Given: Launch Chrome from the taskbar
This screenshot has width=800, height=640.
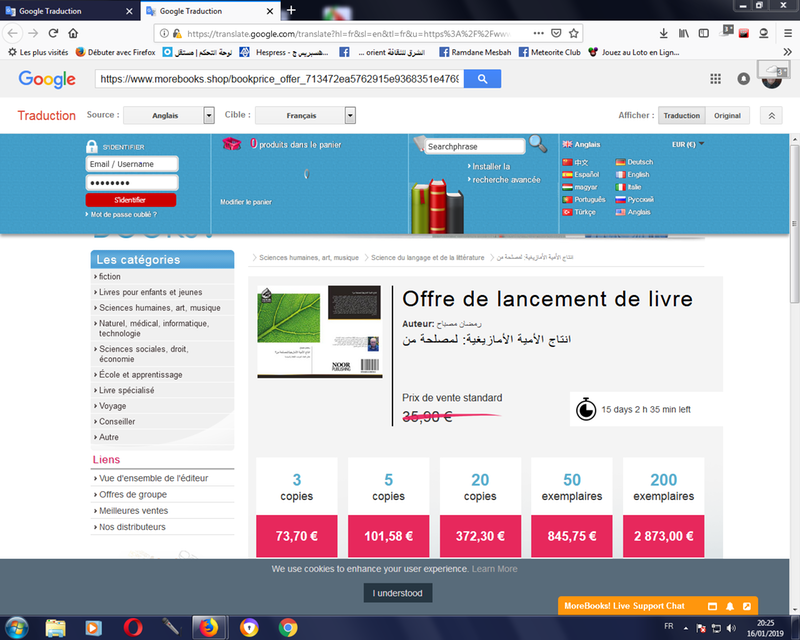Looking at the screenshot, I should [288, 627].
